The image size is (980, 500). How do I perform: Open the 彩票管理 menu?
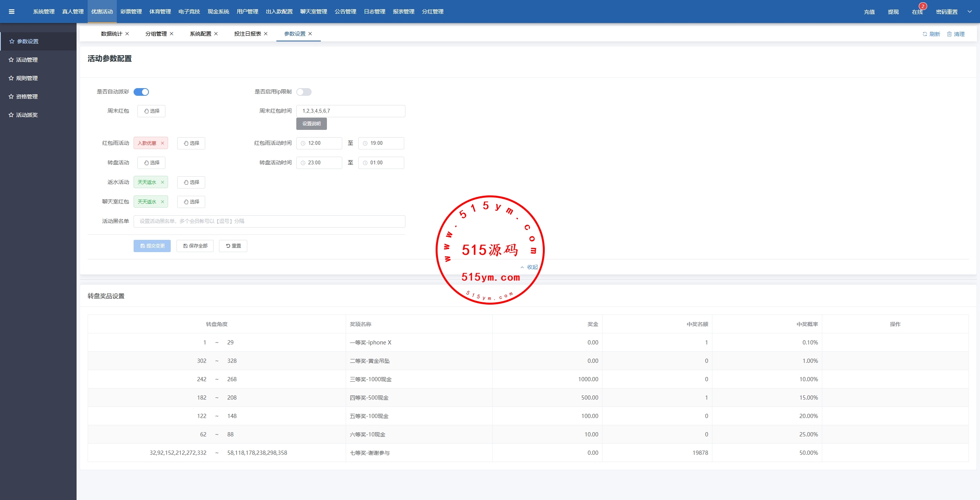[x=131, y=11]
